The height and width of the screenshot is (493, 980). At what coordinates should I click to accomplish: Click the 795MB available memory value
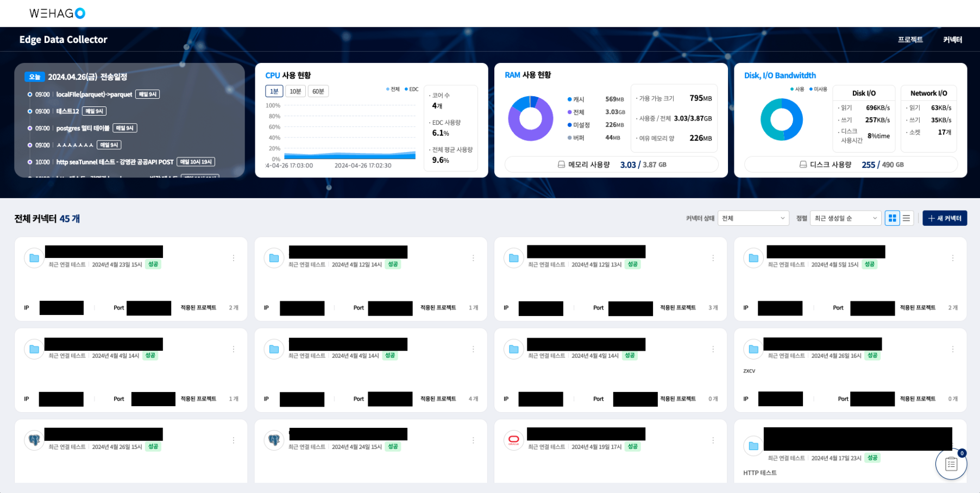[701, 98]
